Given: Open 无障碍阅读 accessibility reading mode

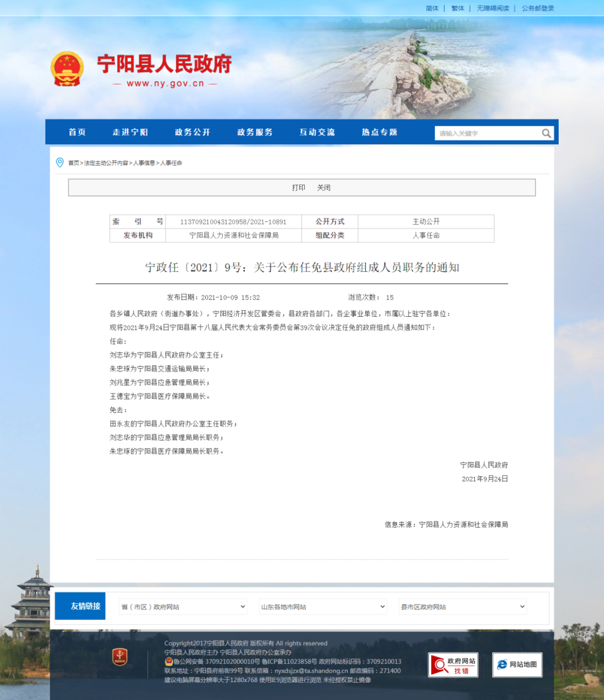Looking at the screenshot, I should (x=493, y=8).
